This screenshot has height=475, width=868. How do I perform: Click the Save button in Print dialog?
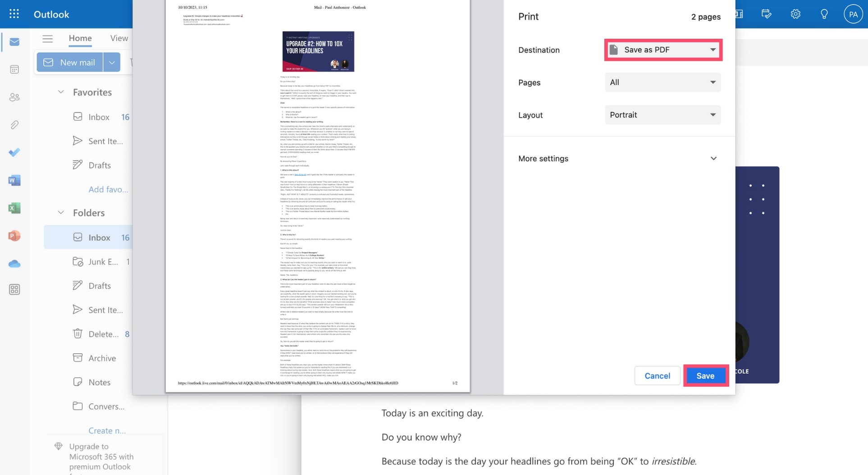click(705, 376)
